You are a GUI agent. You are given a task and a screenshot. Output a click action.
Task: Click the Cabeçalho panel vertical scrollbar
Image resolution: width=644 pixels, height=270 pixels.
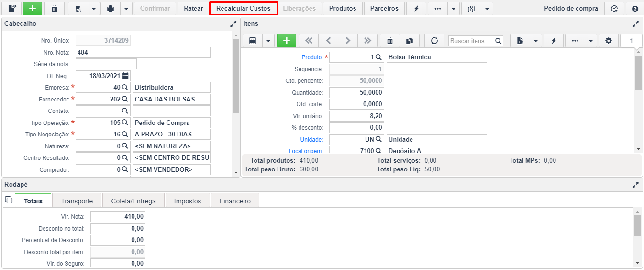(236, 77)
